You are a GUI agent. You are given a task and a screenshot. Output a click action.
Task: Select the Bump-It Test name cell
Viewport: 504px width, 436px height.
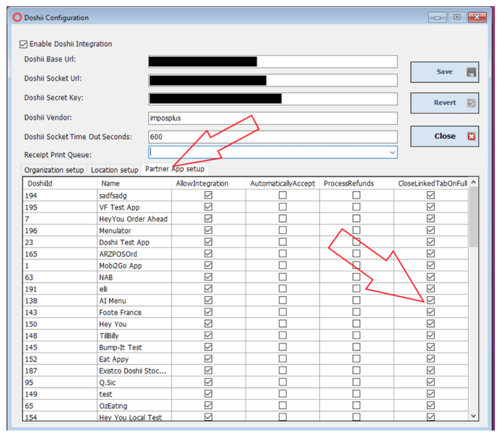135,347
